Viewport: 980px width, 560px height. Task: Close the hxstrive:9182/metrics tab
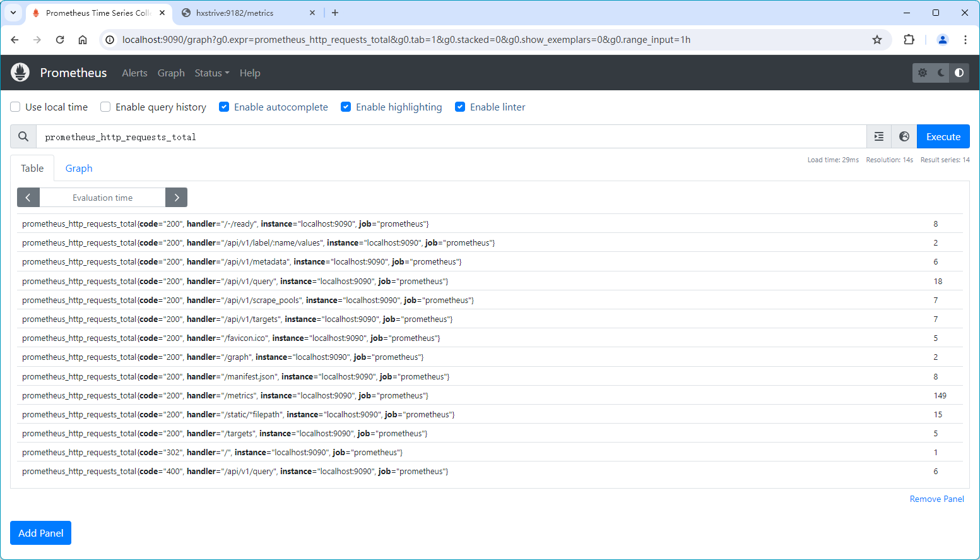[312, 13]
